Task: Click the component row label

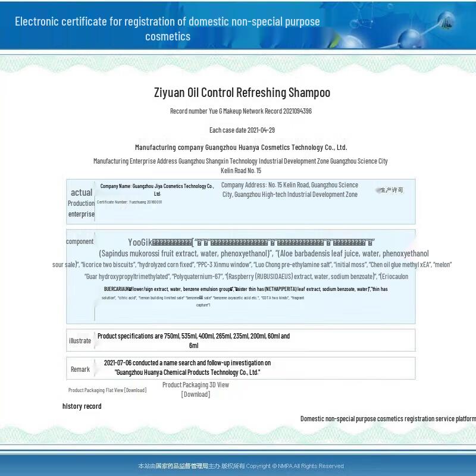Action: tap(80, 242)
